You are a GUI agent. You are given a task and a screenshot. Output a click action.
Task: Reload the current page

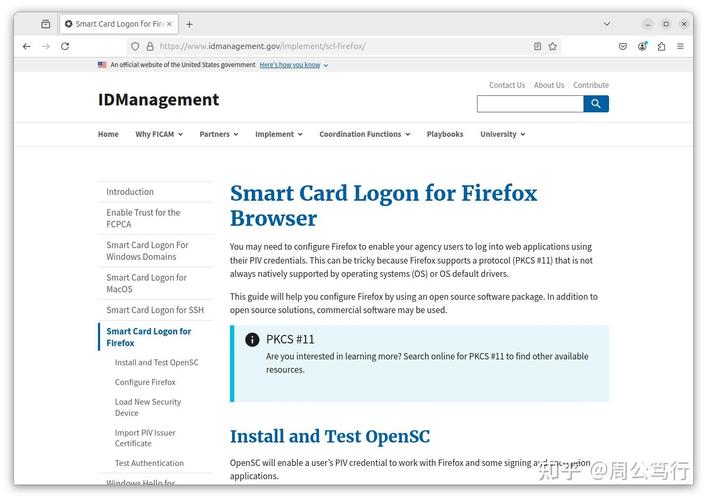(65, 46)
